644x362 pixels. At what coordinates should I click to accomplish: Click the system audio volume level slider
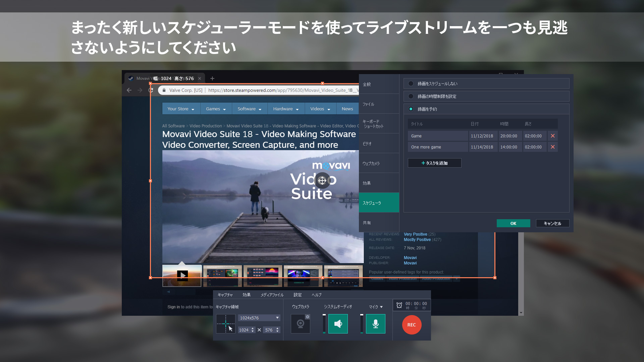[324, 324]
